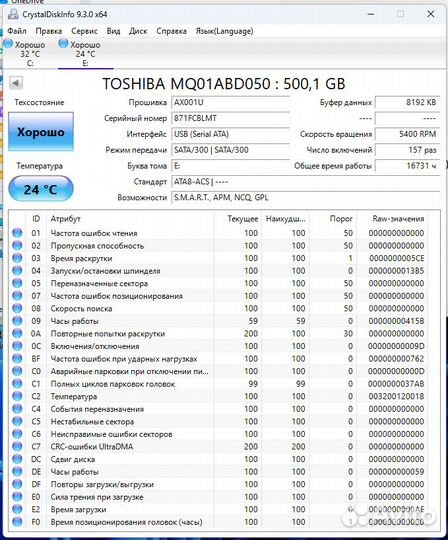
Task: Click the power-on count value 157 раз
Action: (x=407, y=150)
